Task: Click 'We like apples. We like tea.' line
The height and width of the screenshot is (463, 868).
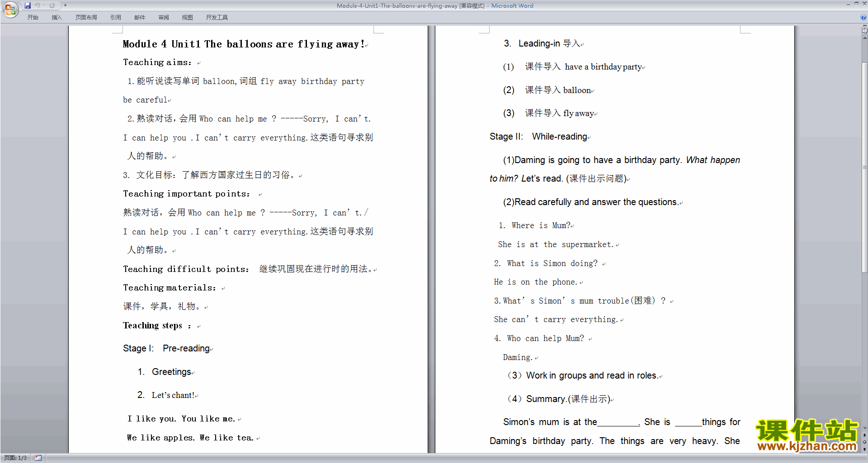Action: (x=190, y=438)
